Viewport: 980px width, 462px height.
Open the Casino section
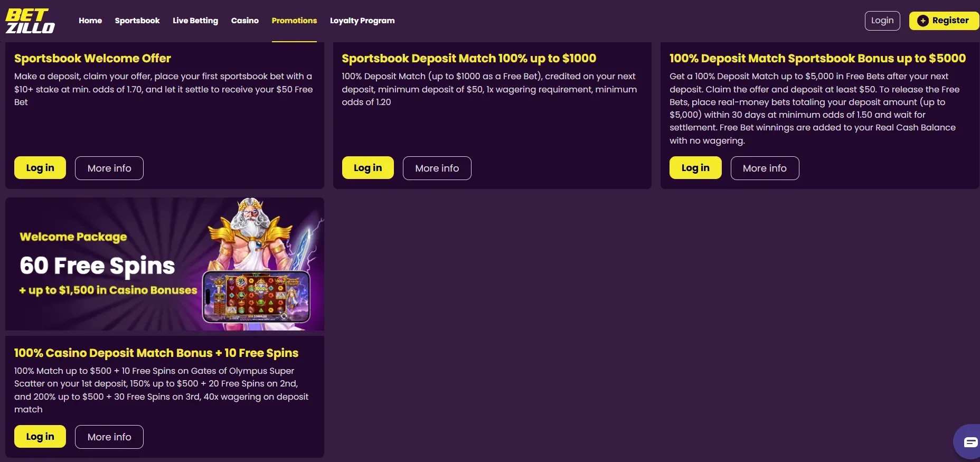pyautogui.click(x=245, y=21)
